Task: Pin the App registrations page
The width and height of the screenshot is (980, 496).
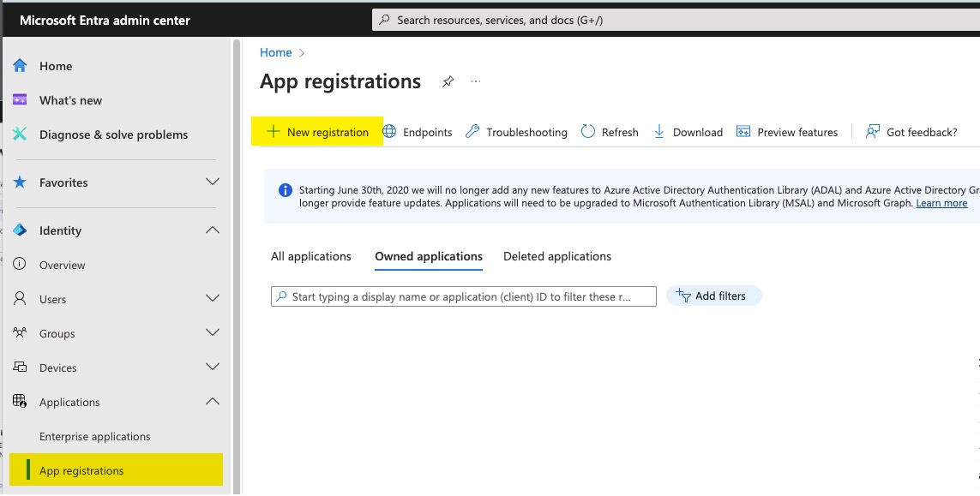Action: coord(448,82)
